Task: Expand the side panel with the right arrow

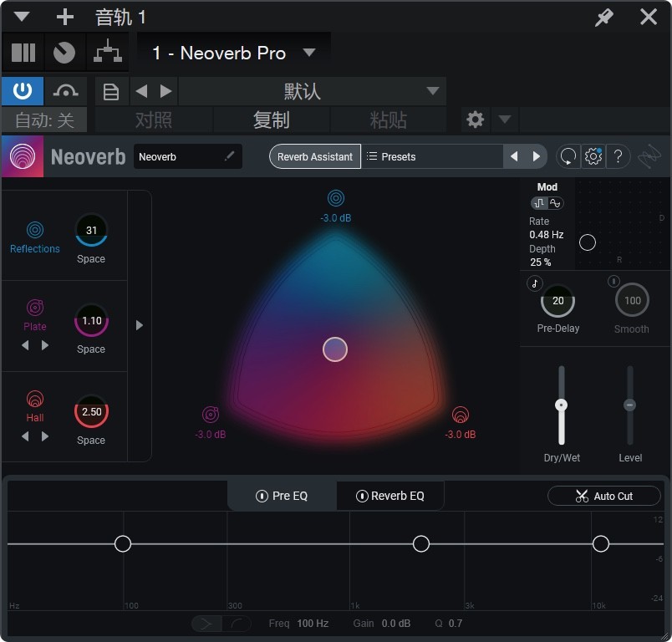Action: (139, 325)
